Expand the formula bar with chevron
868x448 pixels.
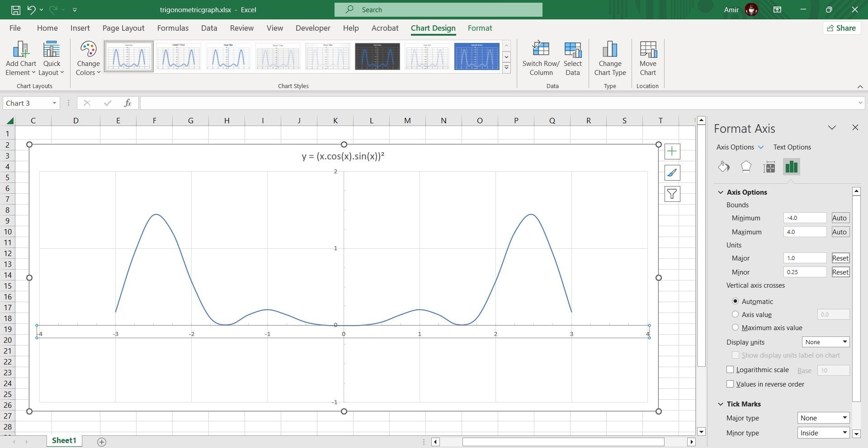[860, 103]
